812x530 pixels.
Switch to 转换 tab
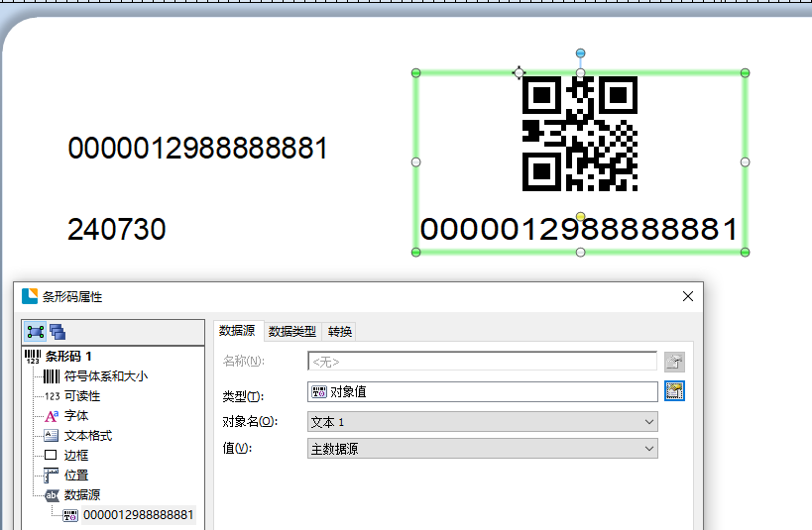coord(340,331)
